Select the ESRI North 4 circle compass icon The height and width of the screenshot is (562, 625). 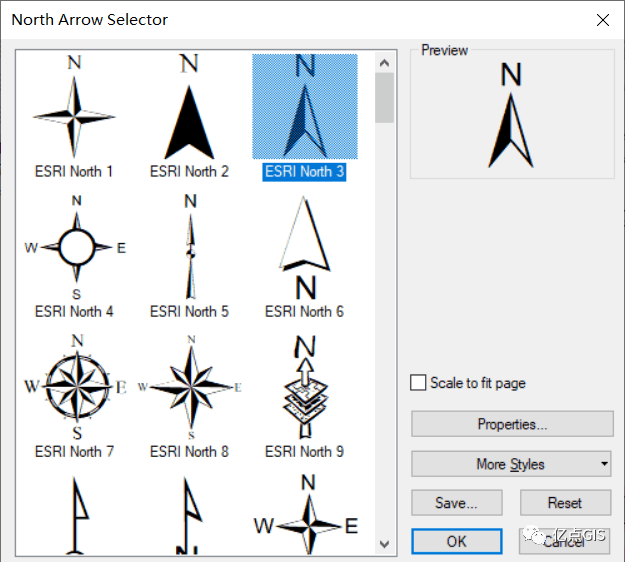coord(76,247)
